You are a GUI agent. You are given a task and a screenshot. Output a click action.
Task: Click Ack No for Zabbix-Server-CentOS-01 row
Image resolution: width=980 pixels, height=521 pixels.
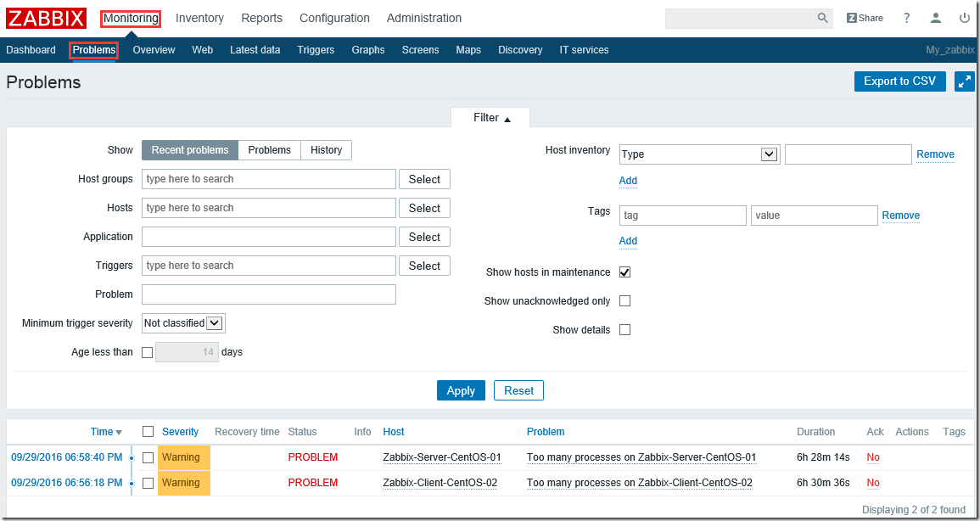873,457
